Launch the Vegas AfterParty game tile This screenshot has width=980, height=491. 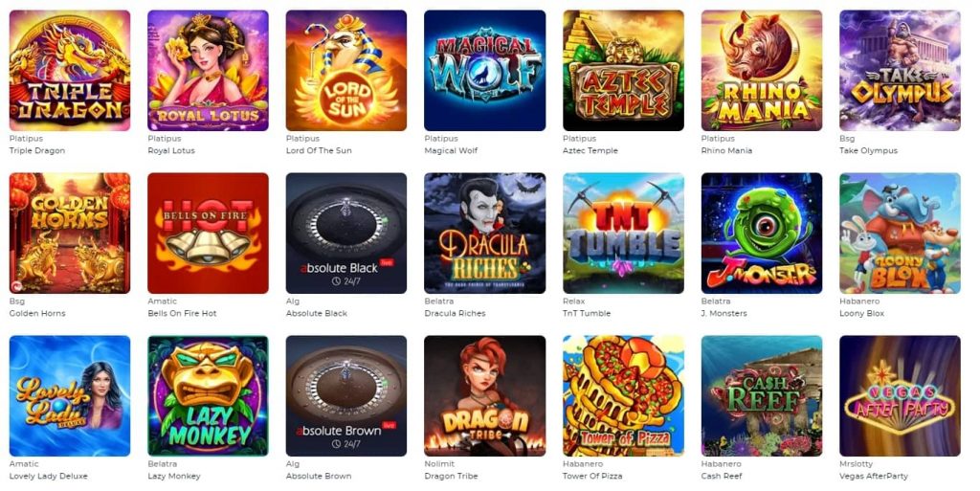point(900,396)
